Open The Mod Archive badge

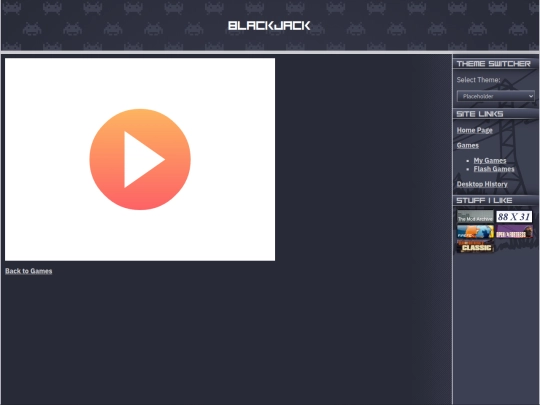(475, 217)
